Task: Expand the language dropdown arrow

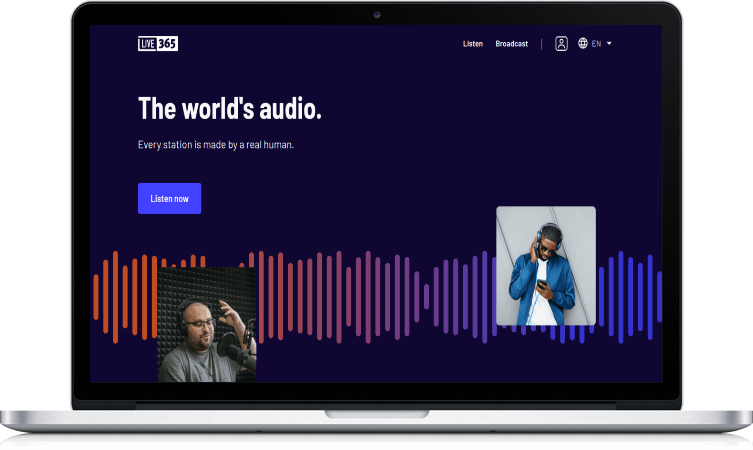Action: pos(609,44)
